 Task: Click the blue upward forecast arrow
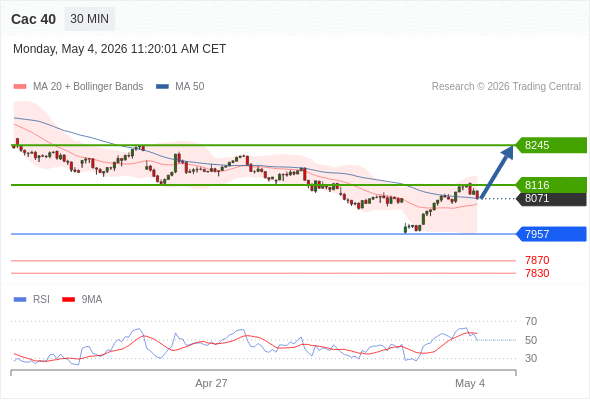click(x=497, y=172)
